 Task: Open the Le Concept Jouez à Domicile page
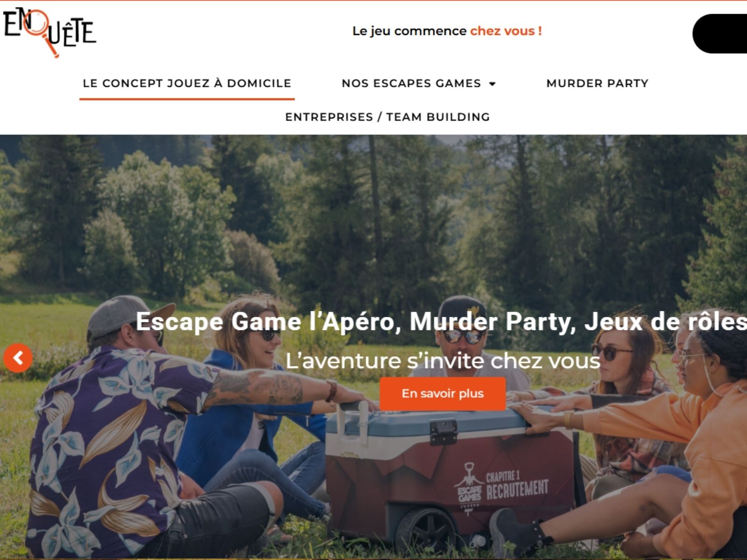point(187,84)
